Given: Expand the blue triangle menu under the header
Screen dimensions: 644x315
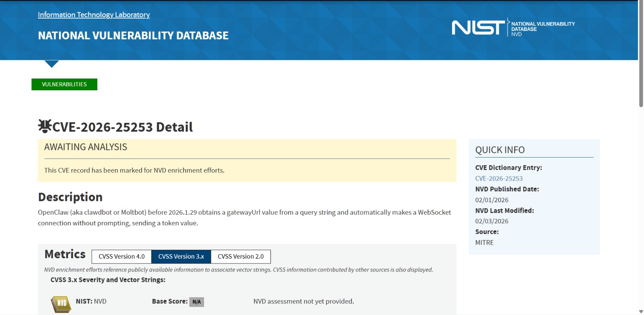Looking at the screenshot, I should [52, 64].
